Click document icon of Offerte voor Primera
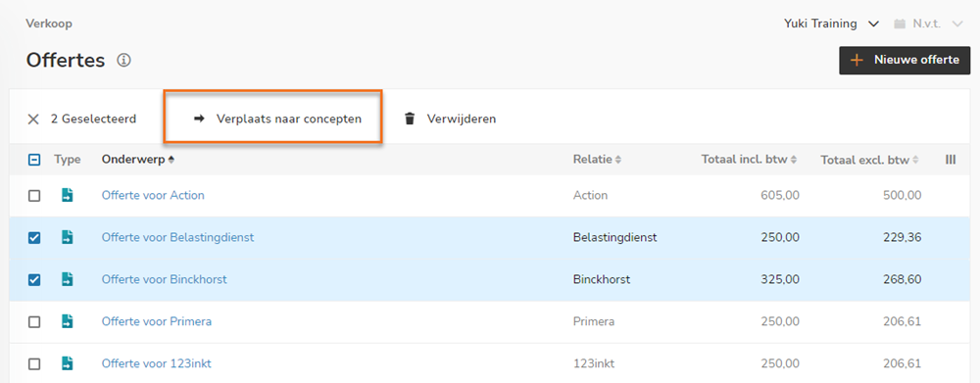Image resolution: width=980 pixels, height=383 pixels. coord(67,321)
